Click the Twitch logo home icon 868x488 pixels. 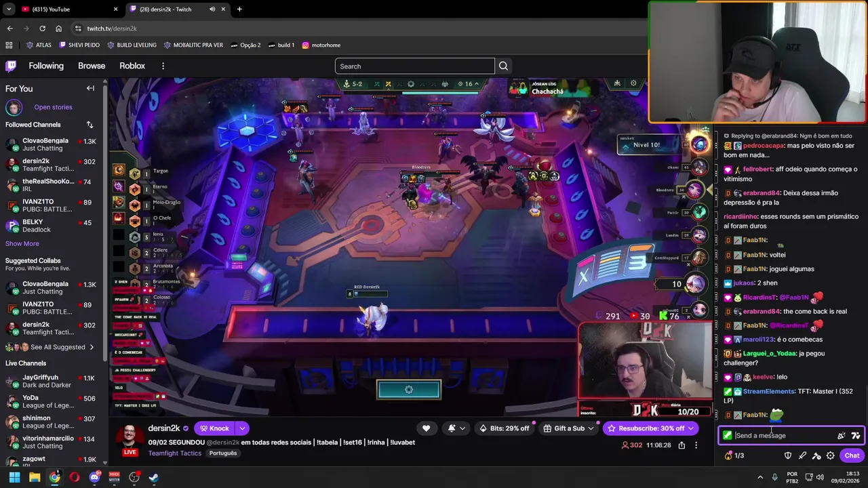tap(11, 66)
